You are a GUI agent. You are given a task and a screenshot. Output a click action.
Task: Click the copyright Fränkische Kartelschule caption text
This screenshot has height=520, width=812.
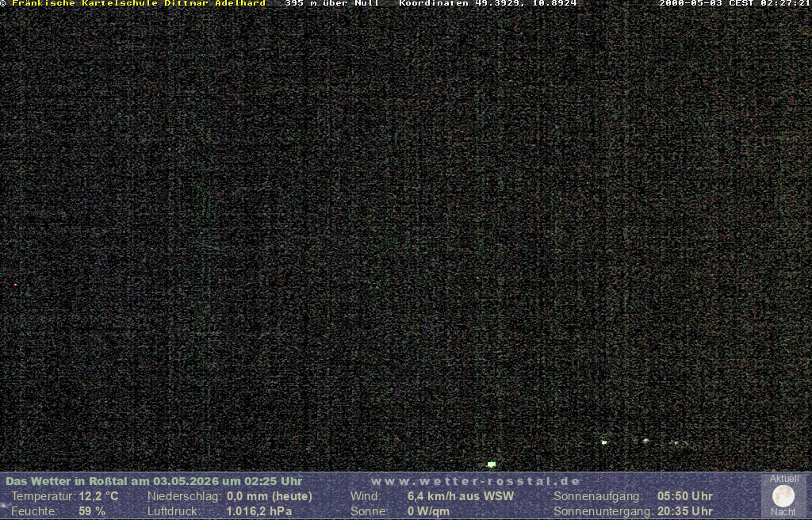133,3
